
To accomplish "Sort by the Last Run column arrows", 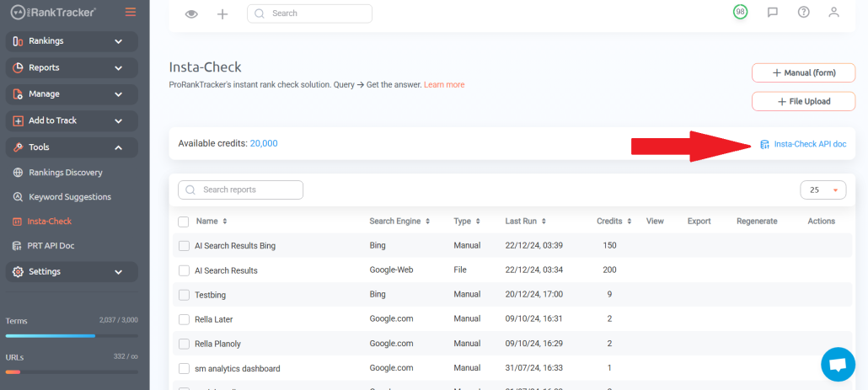I will [x=544, y=222].
